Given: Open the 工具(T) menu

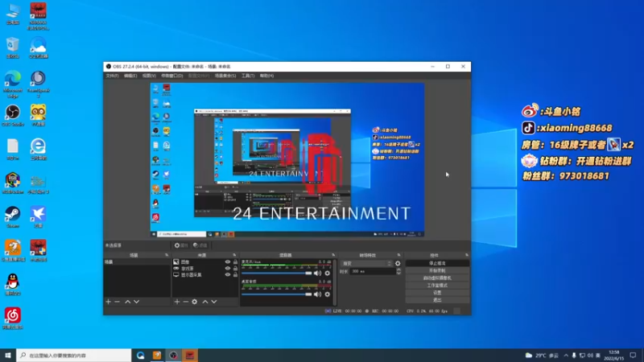Looking at the screenshot, I should 248,76.
